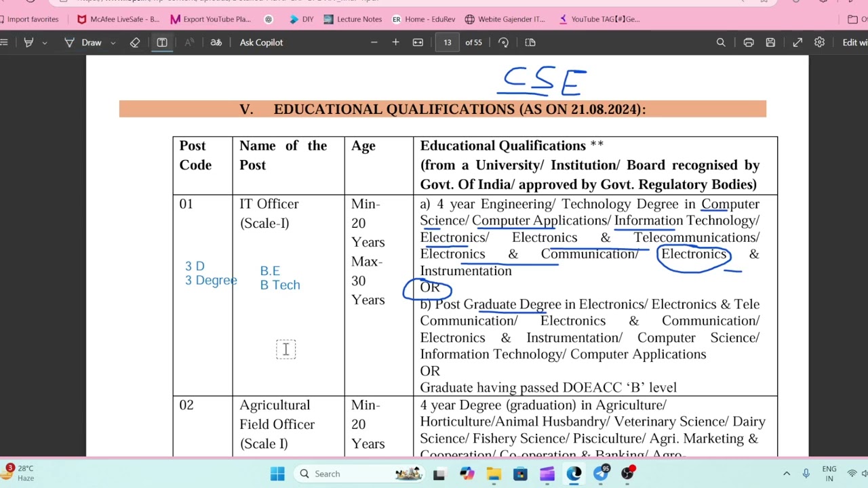The height and width of the screenshot is (488, 868).
Task: Open the Windows Start menu
Action: [x=277, y=474]
